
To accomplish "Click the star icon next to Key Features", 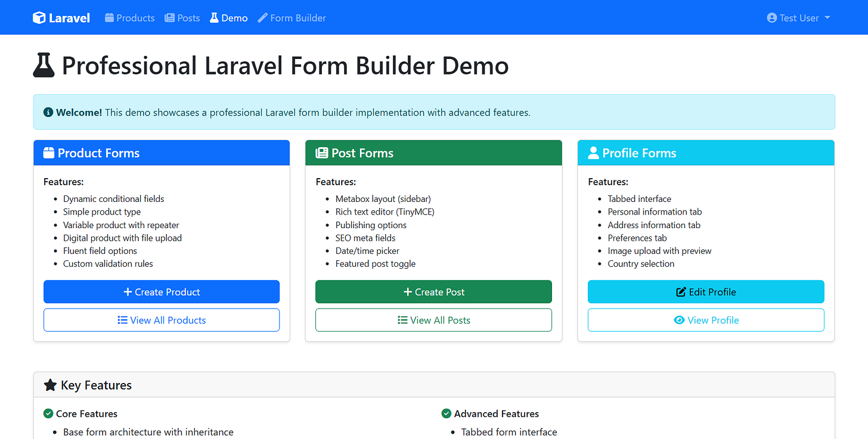I will (50, 385).
